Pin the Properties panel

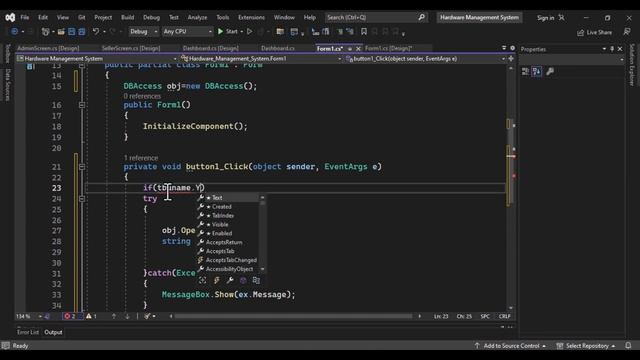click(612, 49)
